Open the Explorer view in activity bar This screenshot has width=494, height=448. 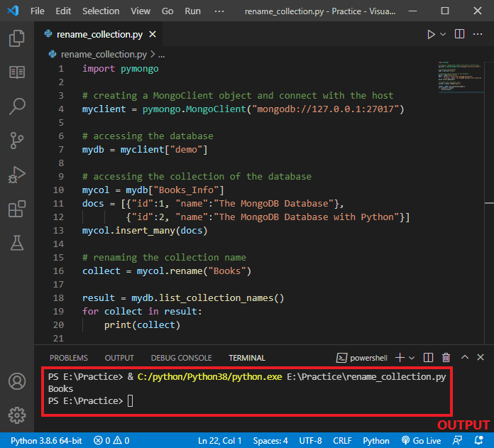17,38
